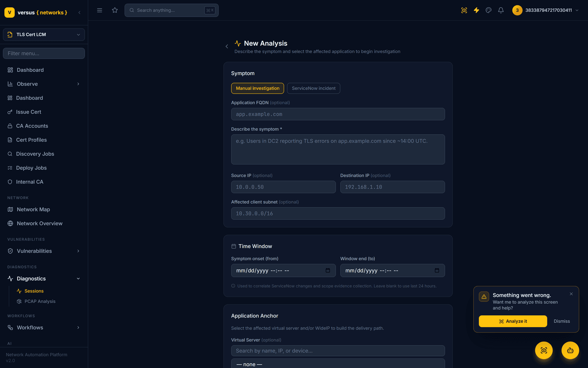
Task: Open Network Overview page
Action: pyautogui.click(x=44, y=223)
